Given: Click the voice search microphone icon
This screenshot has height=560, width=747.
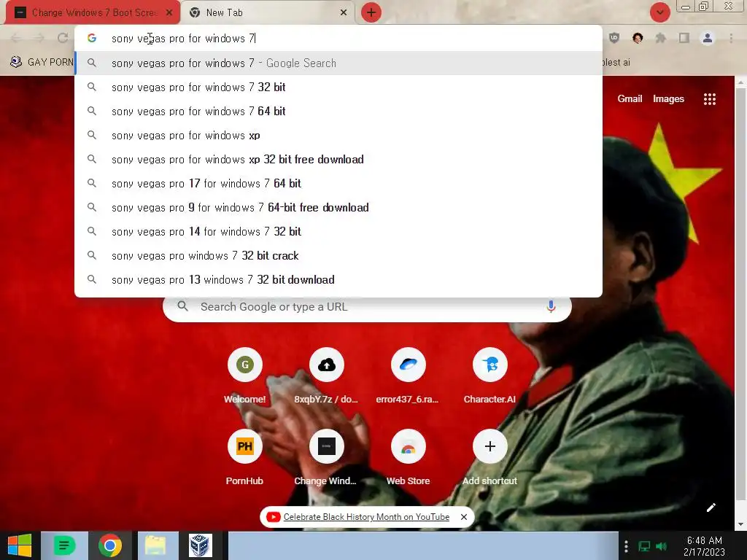Looking at the screenshot, I should (551, 307).
